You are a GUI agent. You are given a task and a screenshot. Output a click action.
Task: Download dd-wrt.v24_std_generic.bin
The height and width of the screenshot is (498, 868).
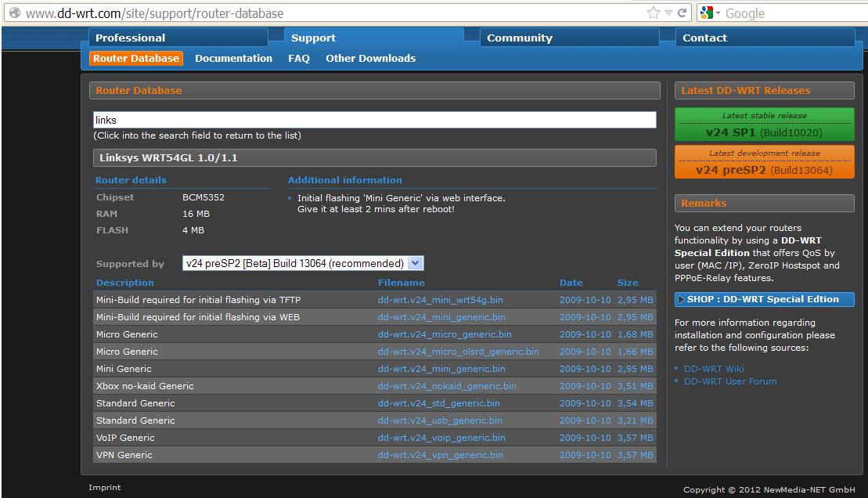click(438, 403)
